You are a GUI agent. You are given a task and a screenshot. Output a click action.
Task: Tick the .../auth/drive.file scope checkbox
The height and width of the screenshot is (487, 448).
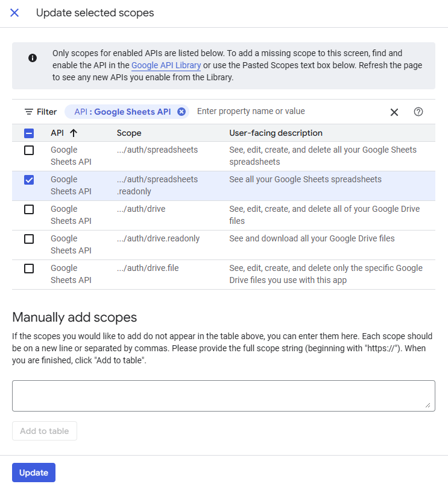coord(29,269)
